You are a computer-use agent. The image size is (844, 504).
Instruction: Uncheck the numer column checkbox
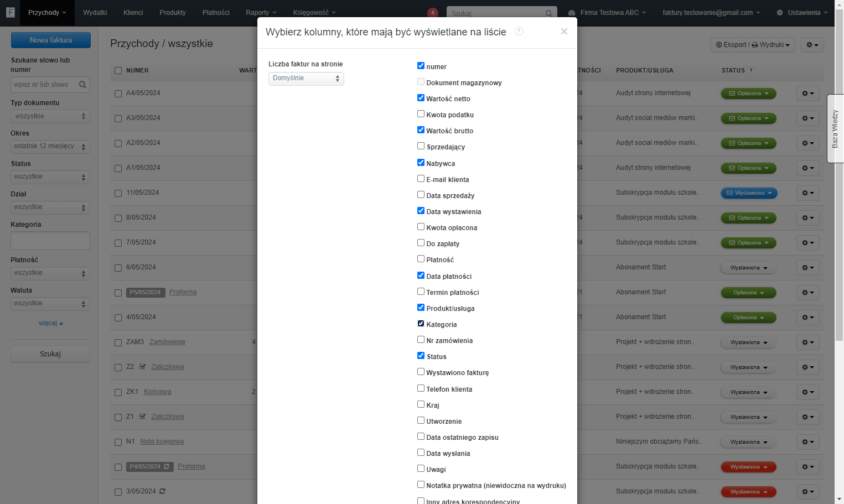[x=421, y=66]
